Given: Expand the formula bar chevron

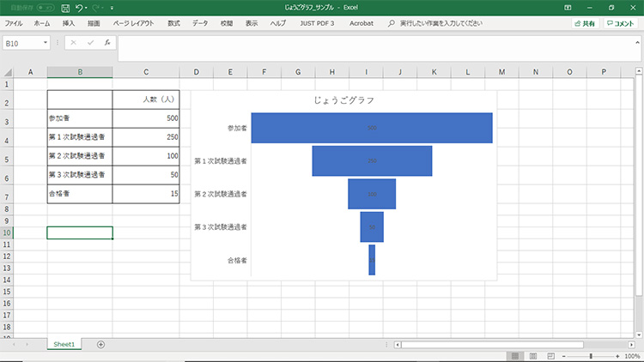Looking at the screenshot, I should pyautogui.click(x=635, y=42).
